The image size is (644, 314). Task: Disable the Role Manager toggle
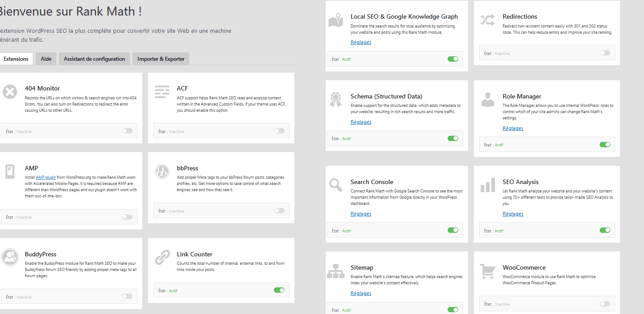coord(605,145)
